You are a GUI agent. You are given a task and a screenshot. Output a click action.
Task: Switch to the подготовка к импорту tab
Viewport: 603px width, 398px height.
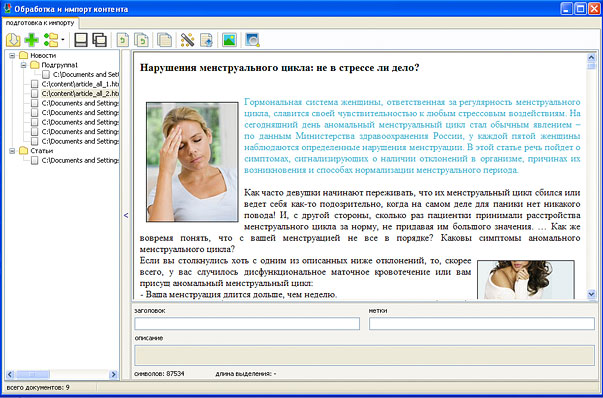tap(40, 23)
